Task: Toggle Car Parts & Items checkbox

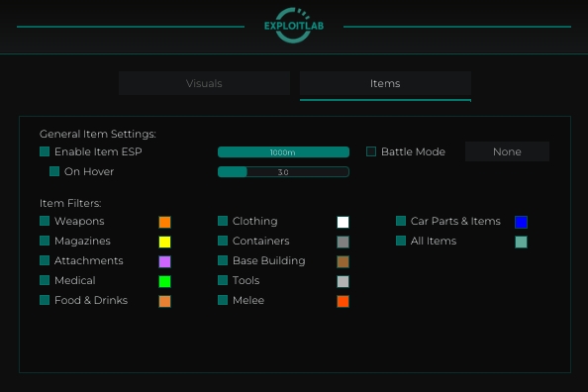Action: (401, 221)
